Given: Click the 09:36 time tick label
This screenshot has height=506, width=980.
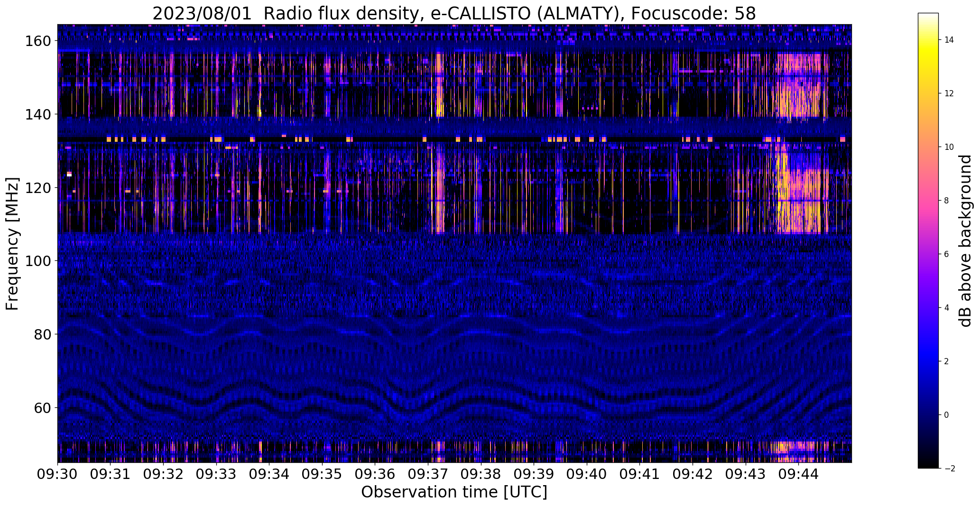Looking at the screenshot, I should (x=375, y=473).
